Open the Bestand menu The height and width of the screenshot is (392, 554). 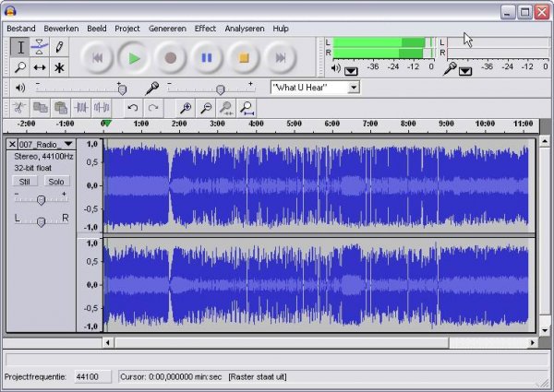21,29
